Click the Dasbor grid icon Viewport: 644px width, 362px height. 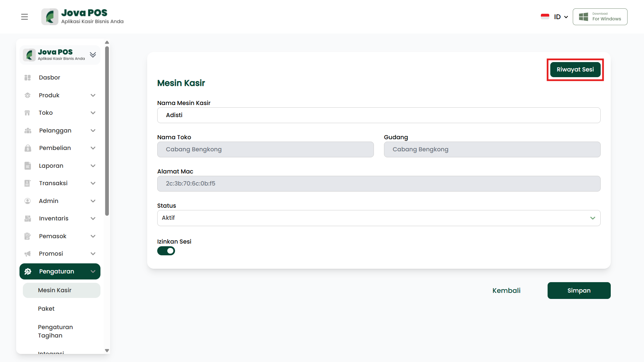tap(28, 77)
